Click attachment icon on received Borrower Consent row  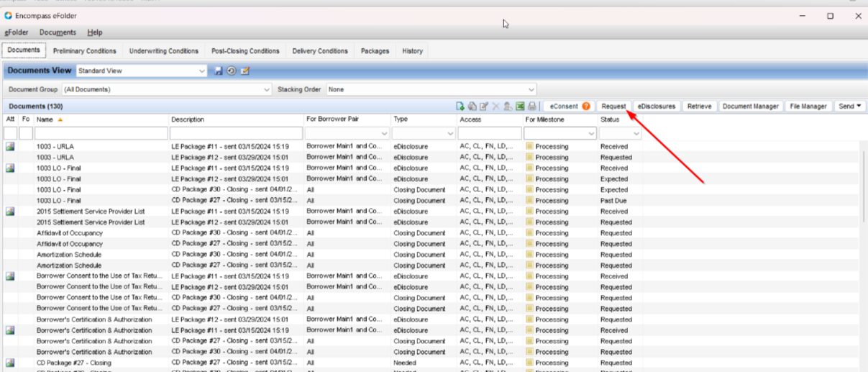[10, 276]
